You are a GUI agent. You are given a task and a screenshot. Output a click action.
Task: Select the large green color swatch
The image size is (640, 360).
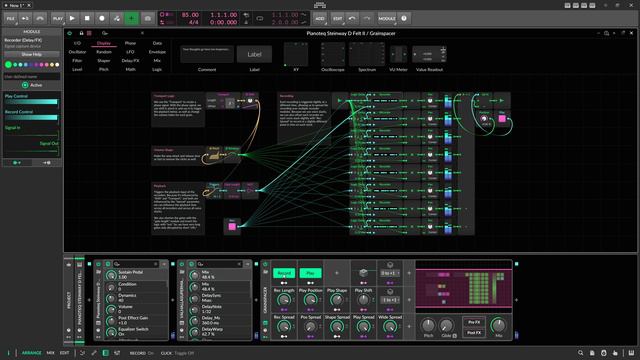click(8, 64)
